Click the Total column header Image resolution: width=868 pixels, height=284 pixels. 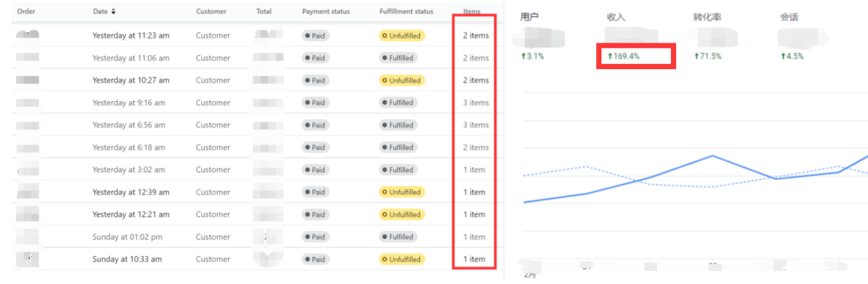click(x=264, y=12)
